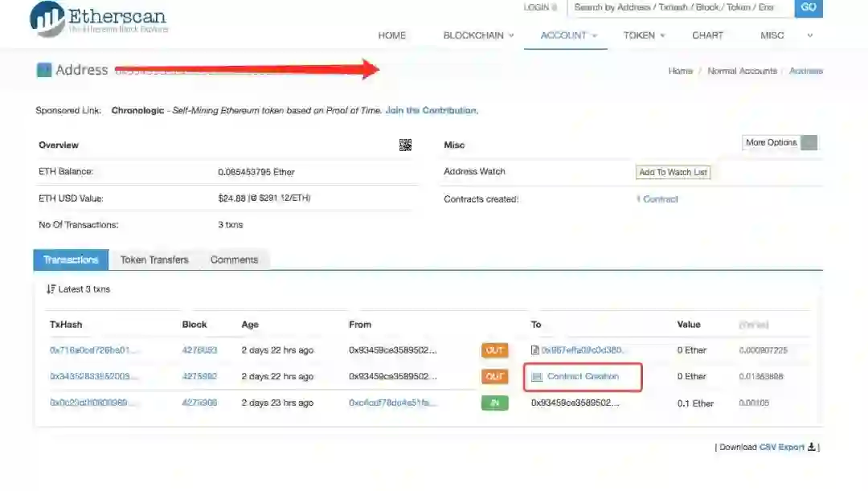Screen dimensions: 868x491
Task: Click the green IN label
Action: (494, 403)
